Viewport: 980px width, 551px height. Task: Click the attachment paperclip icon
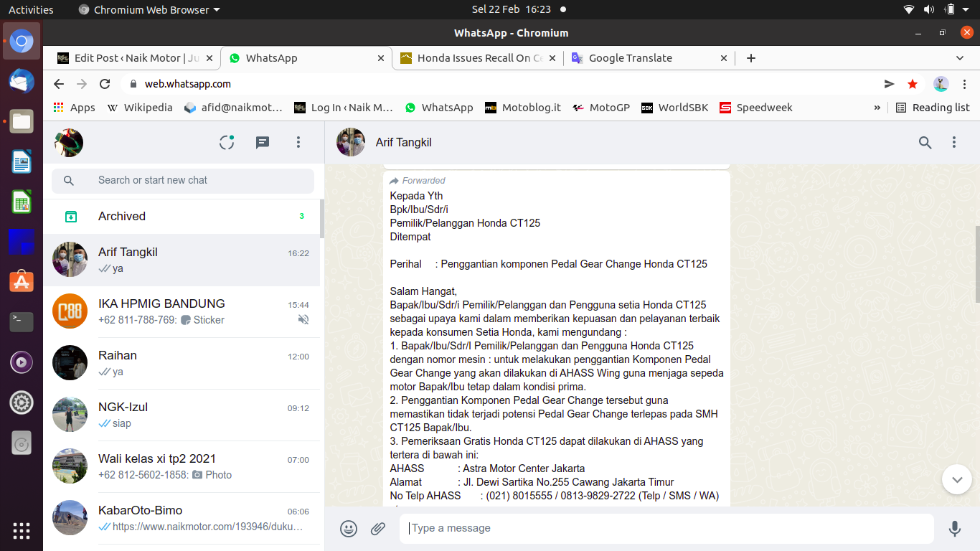click(378, 529)
